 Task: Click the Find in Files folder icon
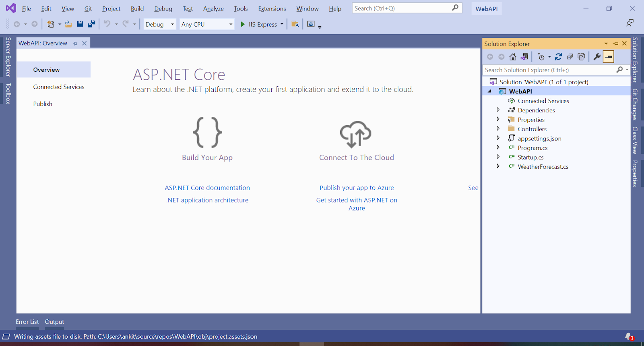[295, 24]
